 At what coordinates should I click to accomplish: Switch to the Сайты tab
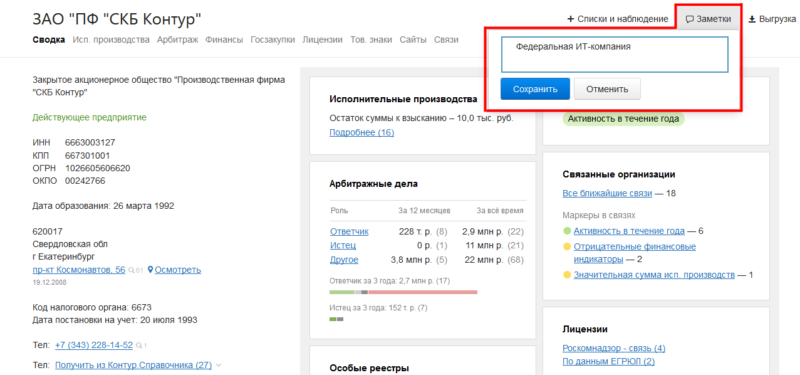click(x=413, y=39)
